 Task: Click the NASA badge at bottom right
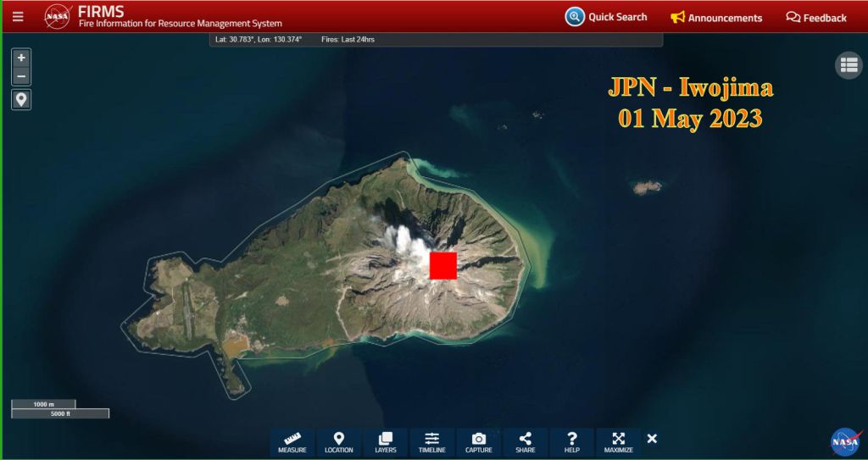(x=845, y=441)
